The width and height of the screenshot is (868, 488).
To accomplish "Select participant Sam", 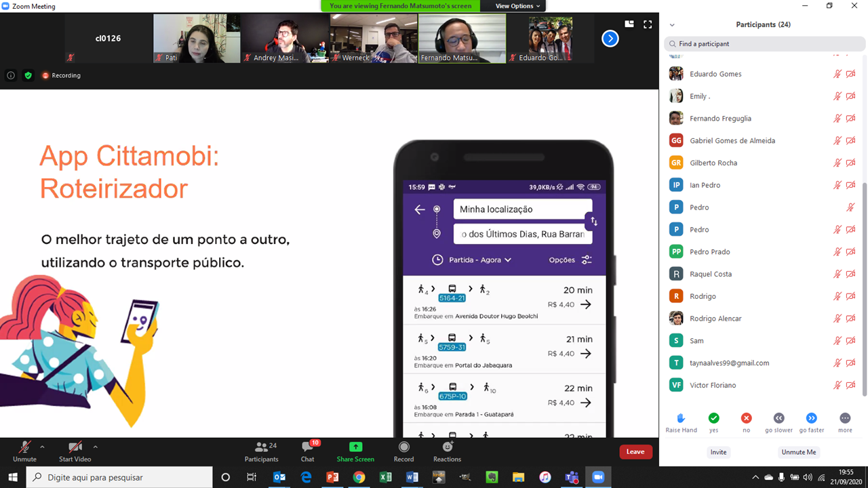I will 763,341.
